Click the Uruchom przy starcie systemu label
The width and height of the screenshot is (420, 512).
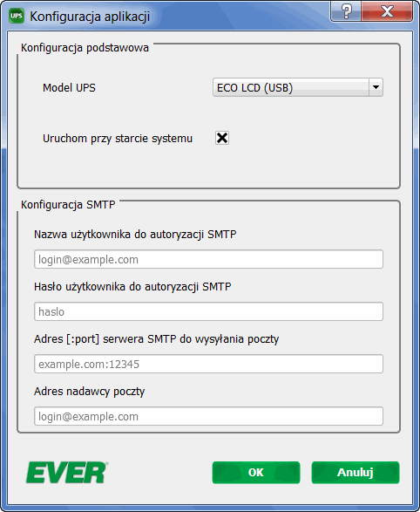[x=118, y=139]
